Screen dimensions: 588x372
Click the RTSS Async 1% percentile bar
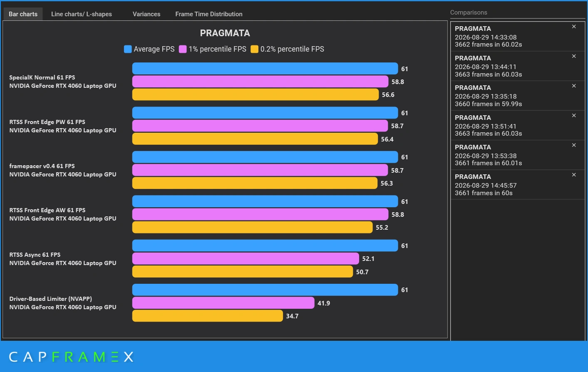tap(246, 258)
